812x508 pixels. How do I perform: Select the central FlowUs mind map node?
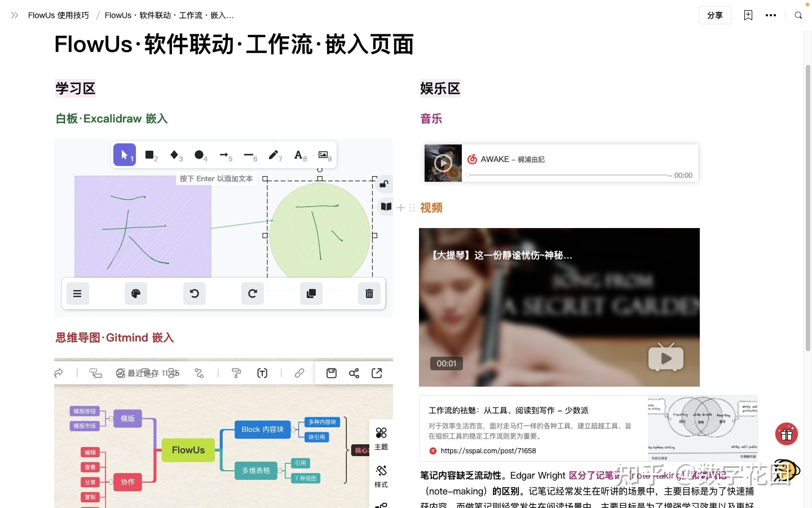pyautogui.click(x=188, y=450)
